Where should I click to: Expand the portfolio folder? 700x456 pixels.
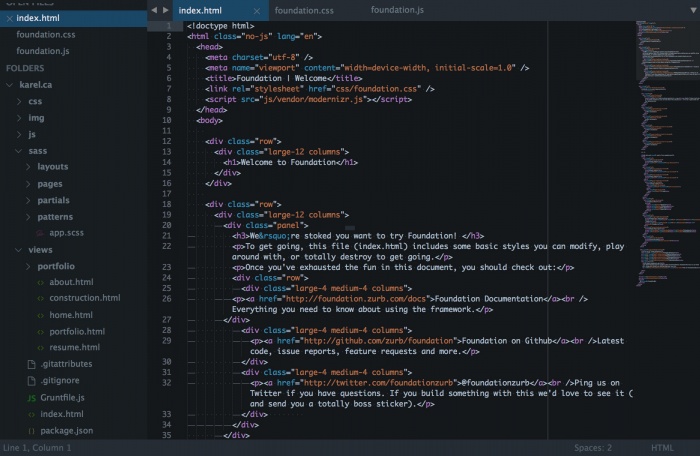[x=29, y=266]
